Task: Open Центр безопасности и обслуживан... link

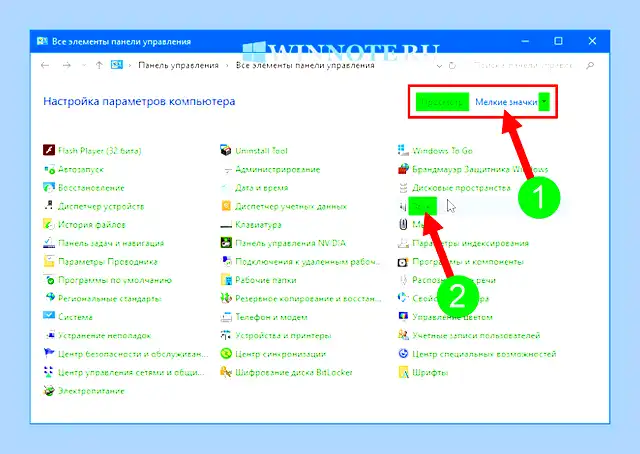Action: click(x=133, y=354)
